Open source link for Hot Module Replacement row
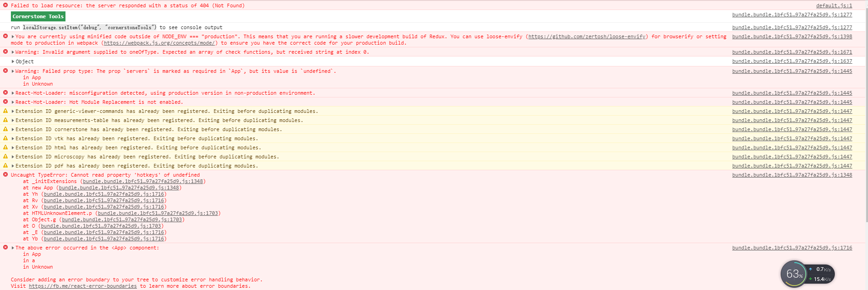Viewport: 868px width, 290px height. click(792, 102)
